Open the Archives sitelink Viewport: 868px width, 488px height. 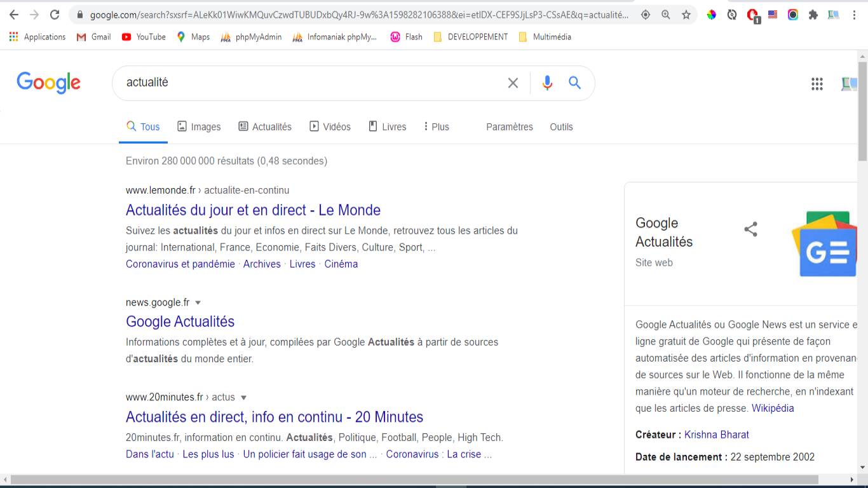[262, 264]
